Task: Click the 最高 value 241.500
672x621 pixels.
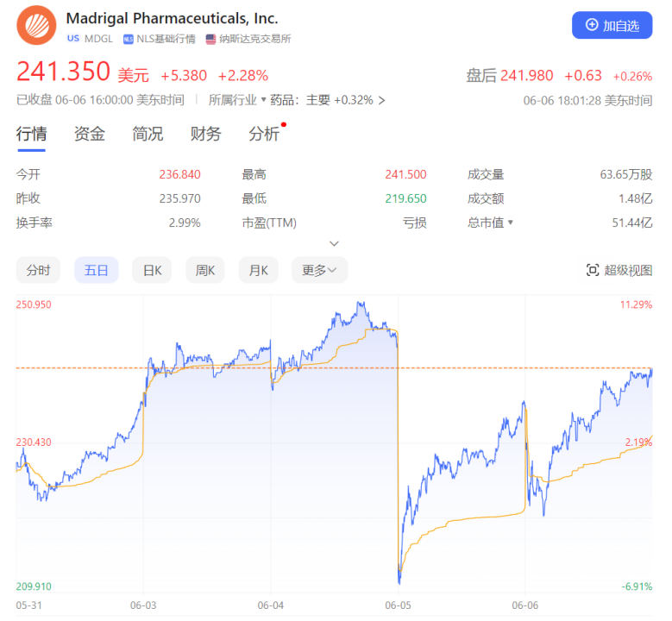Action: 405,174
